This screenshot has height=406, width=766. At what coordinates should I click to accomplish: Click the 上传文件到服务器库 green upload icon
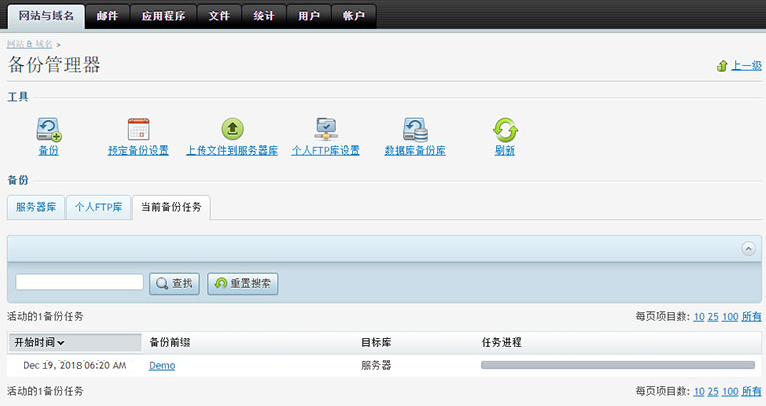233,129
